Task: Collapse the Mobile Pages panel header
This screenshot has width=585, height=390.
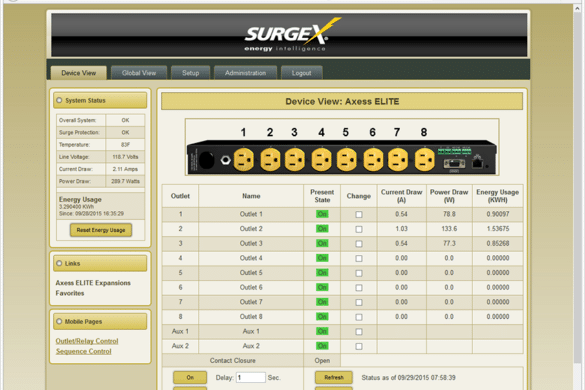Action: point(100,321)
